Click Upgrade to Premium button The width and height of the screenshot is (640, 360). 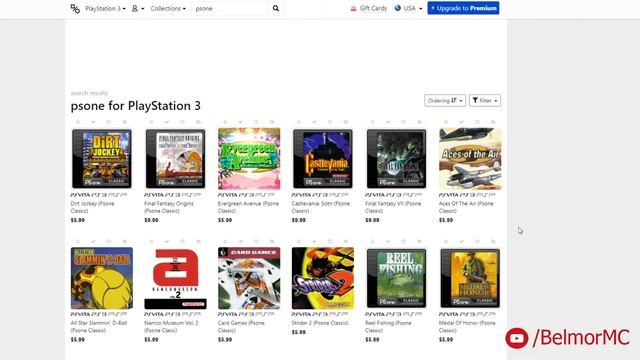[x=463, y=8]
